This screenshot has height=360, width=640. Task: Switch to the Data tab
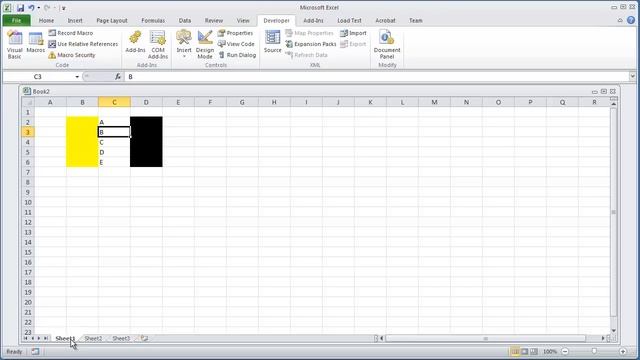tap(184, 20)
